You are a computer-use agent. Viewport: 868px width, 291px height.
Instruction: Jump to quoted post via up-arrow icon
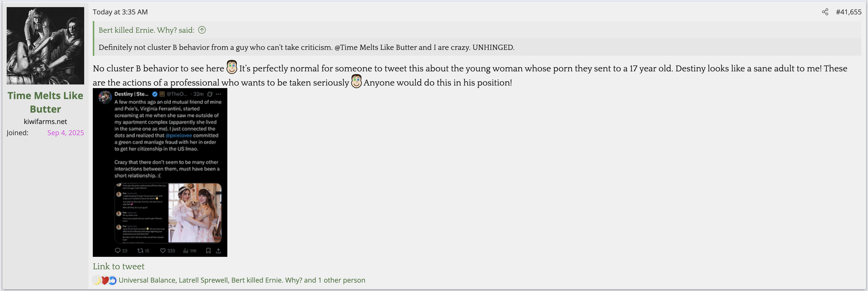pos(202,30)
